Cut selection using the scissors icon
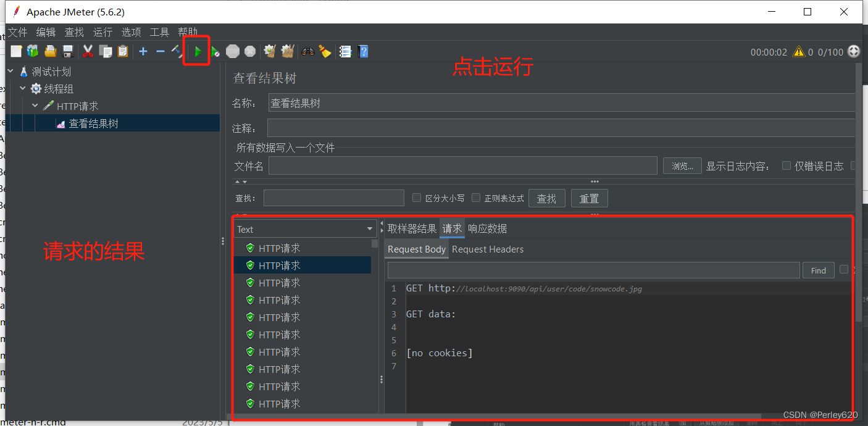This screenshot has width=868, height=426. (88, 52)
